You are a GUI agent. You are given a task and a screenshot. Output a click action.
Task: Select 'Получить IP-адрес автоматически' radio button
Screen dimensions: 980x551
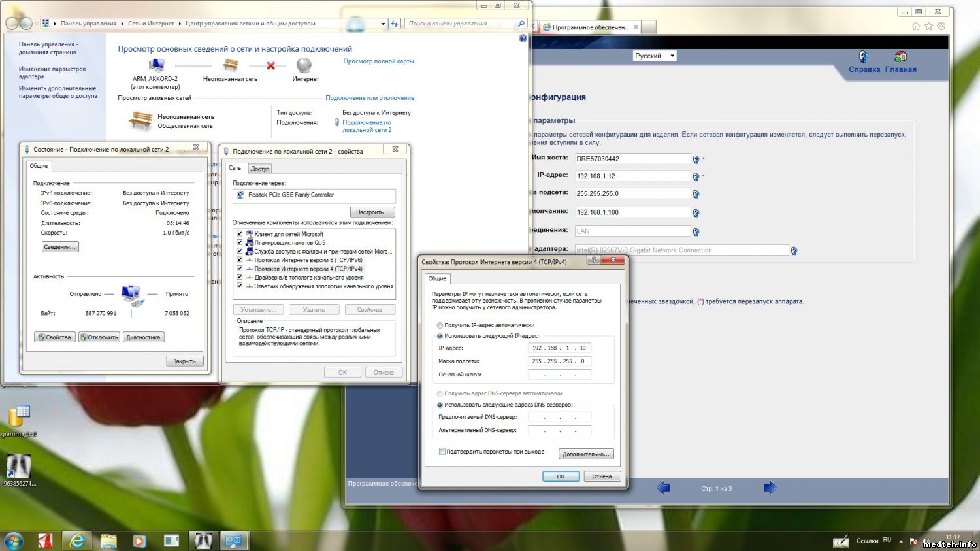point(440,325)
